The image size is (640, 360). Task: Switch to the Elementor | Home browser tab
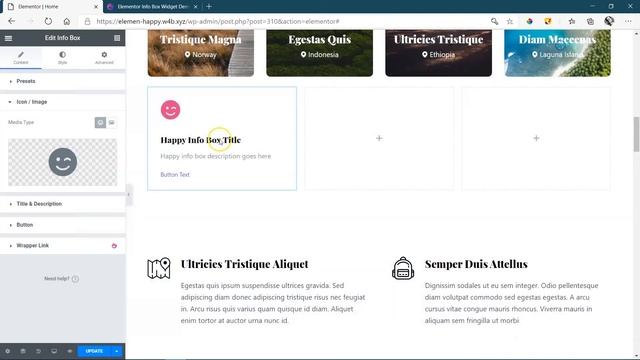click(51, 7)
